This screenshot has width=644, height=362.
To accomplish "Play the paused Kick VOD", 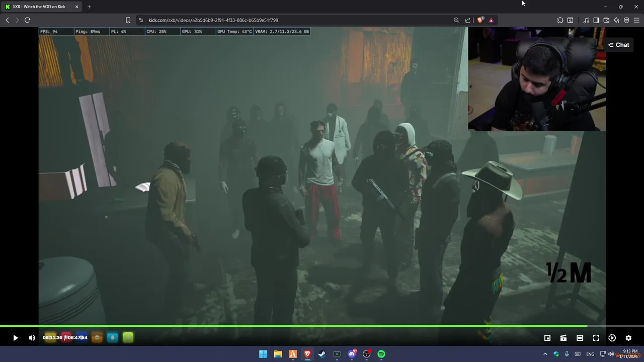I will 15,338.
